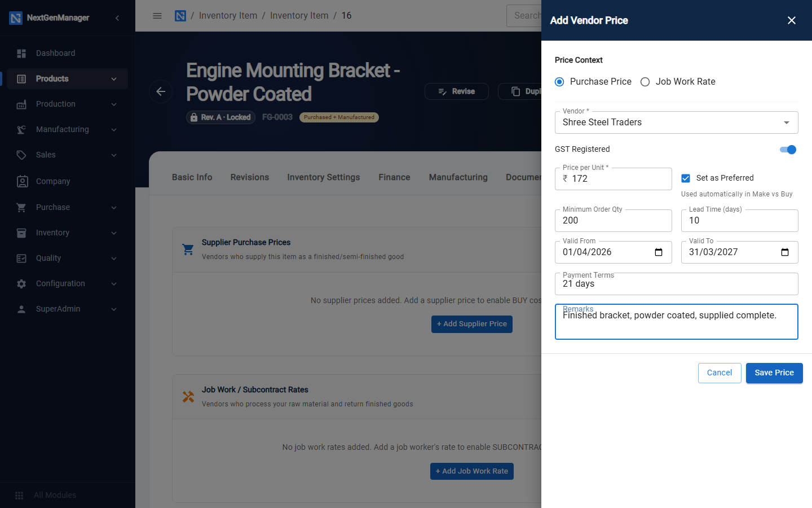Click the back arrow beside item title
Image resolution: width=812 pixels, height=508 pixels.
point(161,91)
